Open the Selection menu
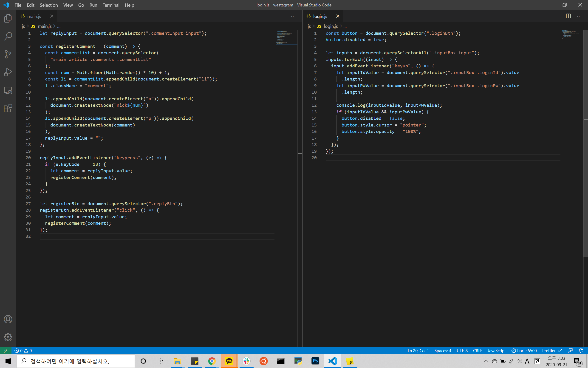Screen dimensions: 588x368 pos(49,5)
